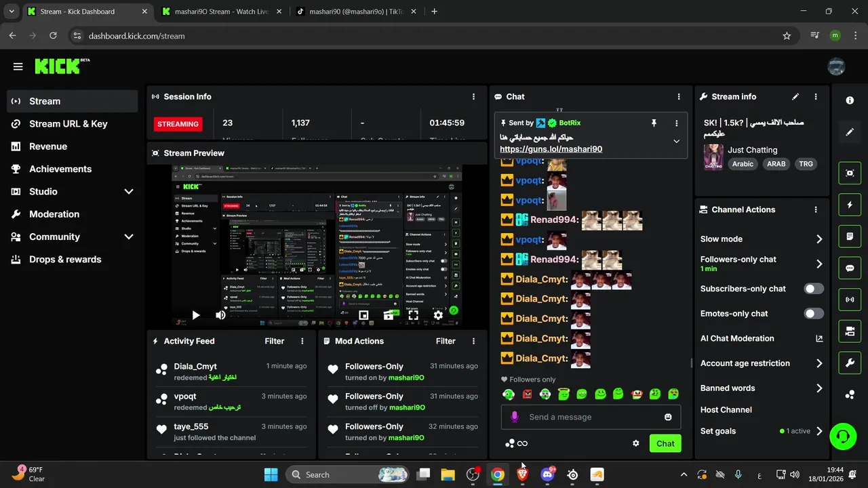This screenshot has height=488, width=868.
Task: Select the TRG stream tag
Action: (806, 164)
